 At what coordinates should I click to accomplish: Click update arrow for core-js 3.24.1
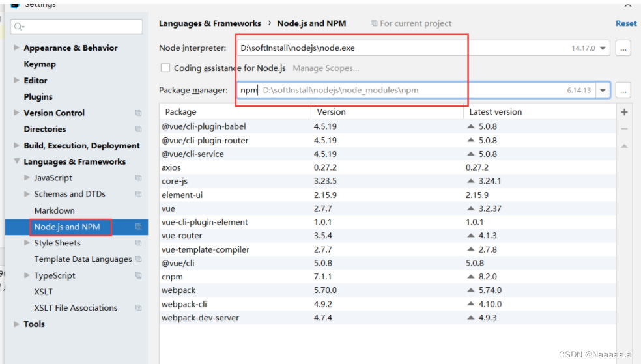pyautogui.click(x=471, y=180)
